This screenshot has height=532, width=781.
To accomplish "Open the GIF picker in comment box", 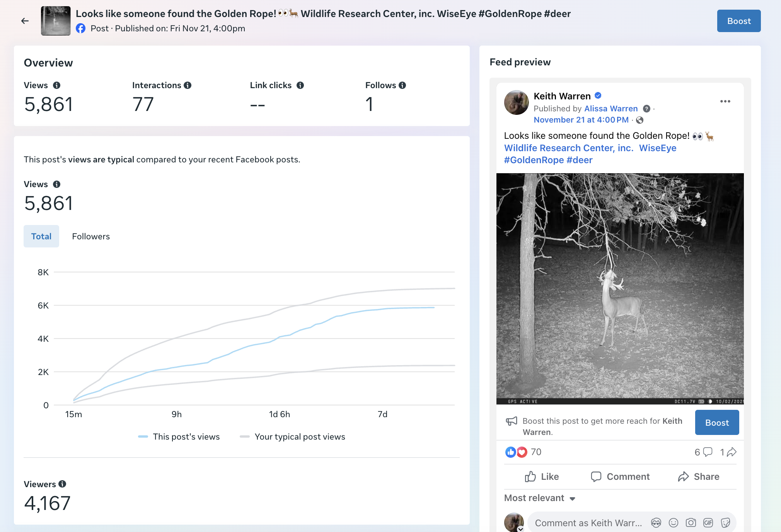I will tap(708, 523).
